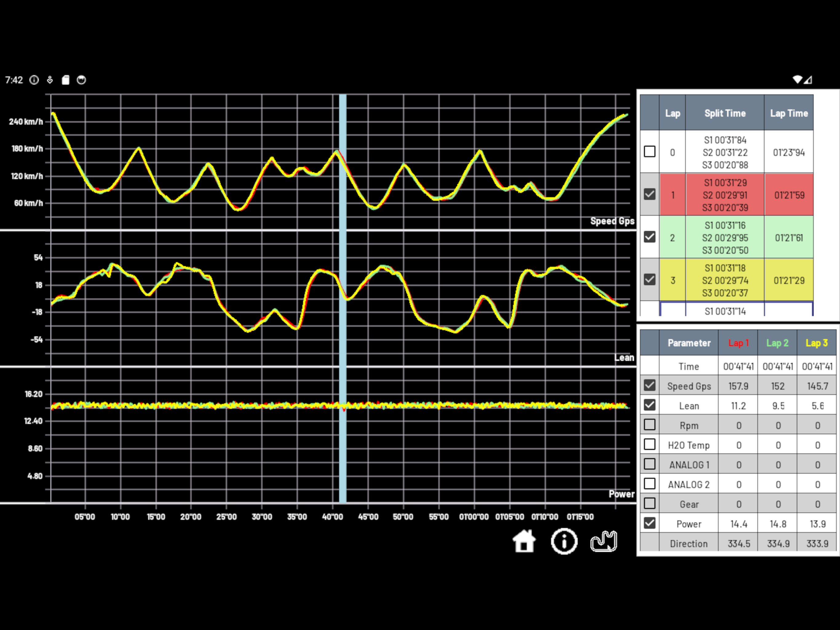840x630 pixels.
Task: Tap the Home icon
Action: click(524, 541)
